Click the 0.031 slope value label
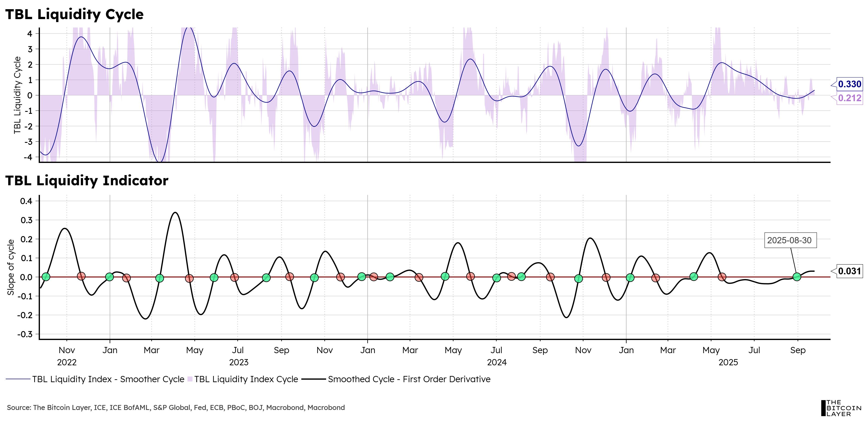 pos(849,271)
